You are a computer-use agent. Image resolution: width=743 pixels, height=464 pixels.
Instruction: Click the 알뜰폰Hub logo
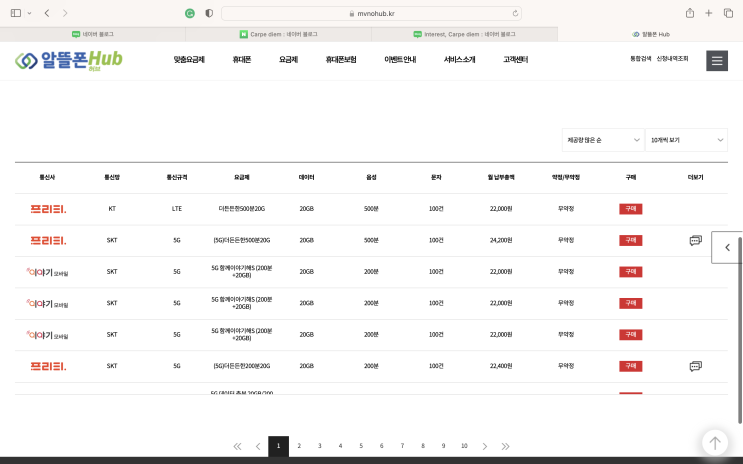coord(69,60)
